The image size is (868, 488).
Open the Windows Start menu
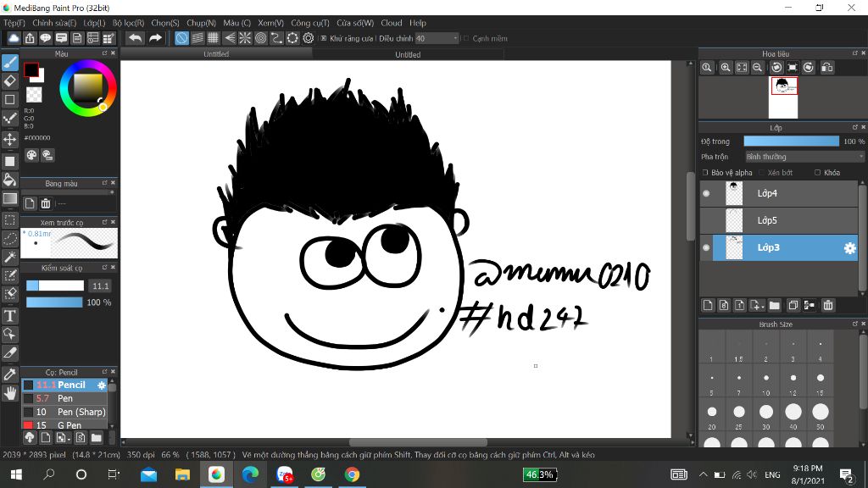click(16, 474)
